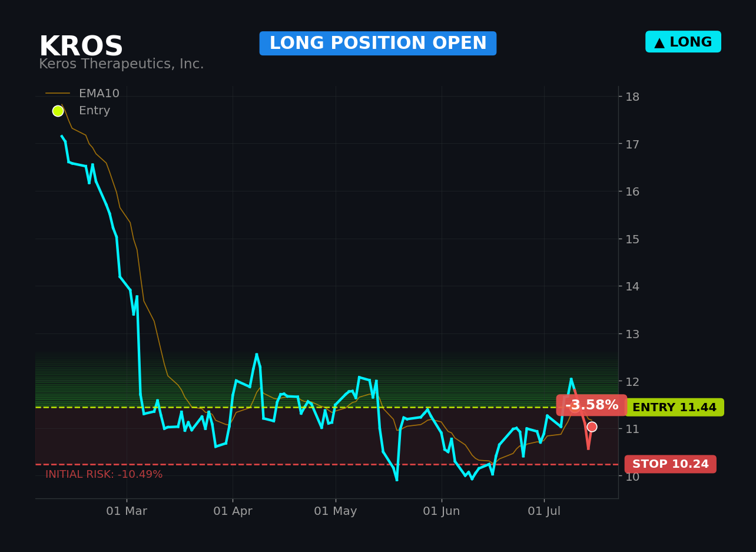
Task: Click the 10 price axis label
Action: pyautogui.click(x=632, y=476)
